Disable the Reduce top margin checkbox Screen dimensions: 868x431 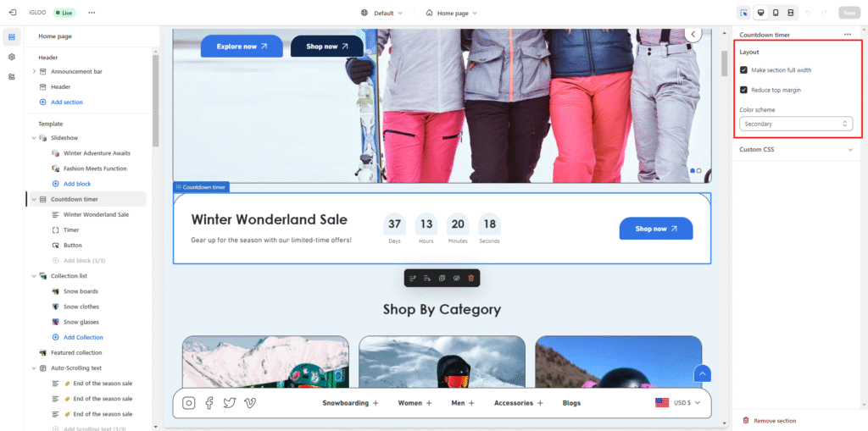[x=743, y=90]
